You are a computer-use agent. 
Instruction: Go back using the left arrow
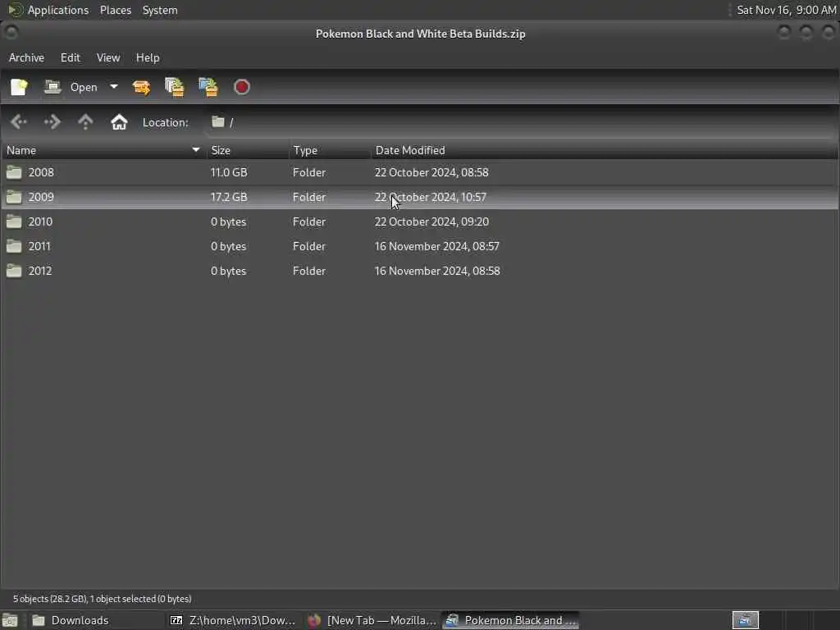(19, 122)
